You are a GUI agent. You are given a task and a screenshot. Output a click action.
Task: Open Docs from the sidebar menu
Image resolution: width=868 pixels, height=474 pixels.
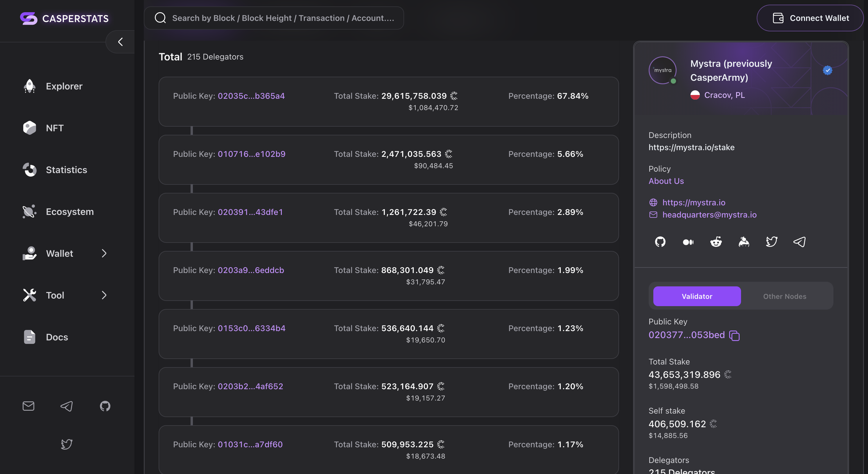(x=57, y=337)
